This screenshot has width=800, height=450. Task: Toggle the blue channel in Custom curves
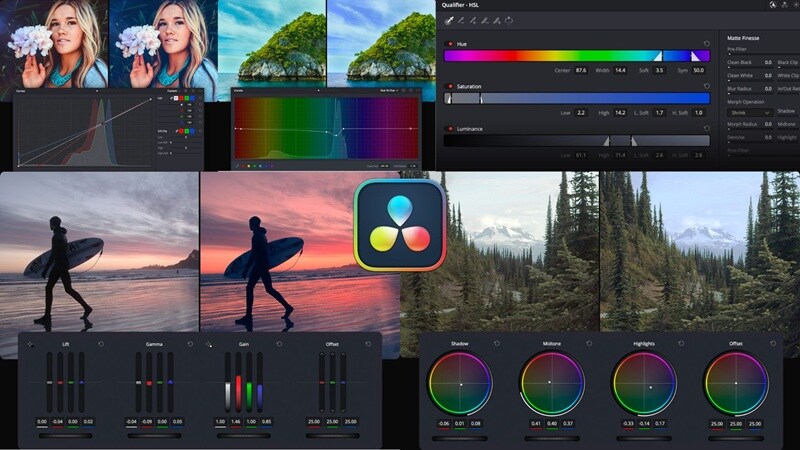pyautogui.click(x=192, y=98)
